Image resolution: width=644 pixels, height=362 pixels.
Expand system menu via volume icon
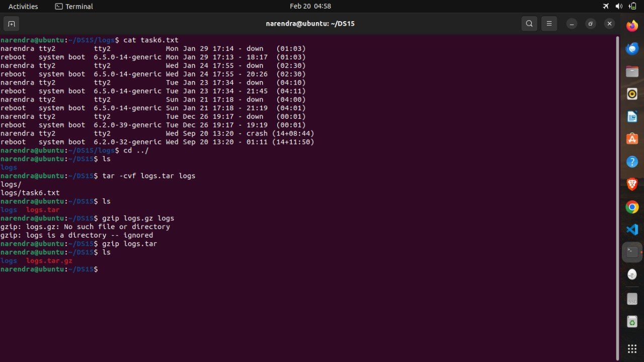click(619, 7)
